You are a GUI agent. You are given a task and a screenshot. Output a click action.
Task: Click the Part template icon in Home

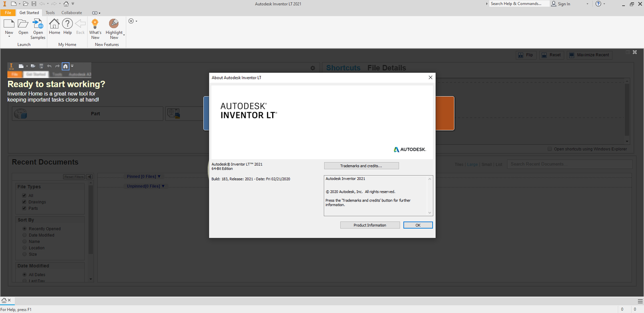(x=21, y=114)
